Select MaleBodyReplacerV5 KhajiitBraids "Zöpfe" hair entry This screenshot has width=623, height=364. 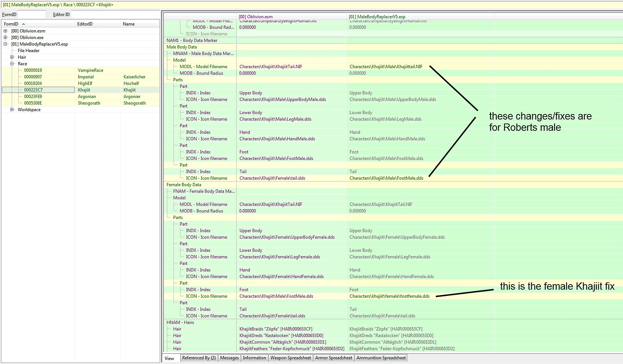tap(386, 329)
